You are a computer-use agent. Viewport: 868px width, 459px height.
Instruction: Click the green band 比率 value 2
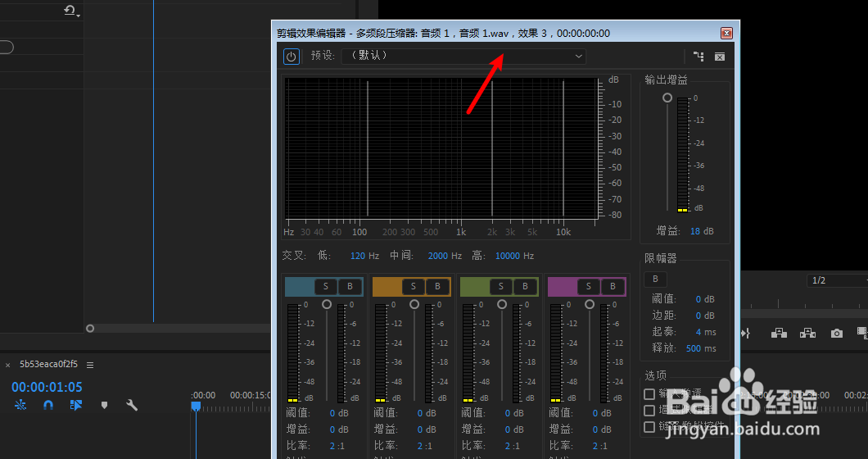(508, 446)
